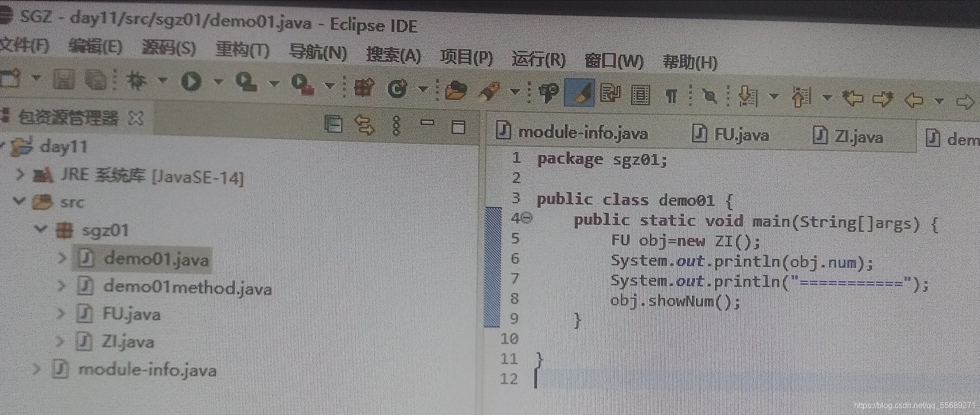Click the Save All toolbar icon
The height and width of the screenshot is (415, 980).
click(96, 79)
